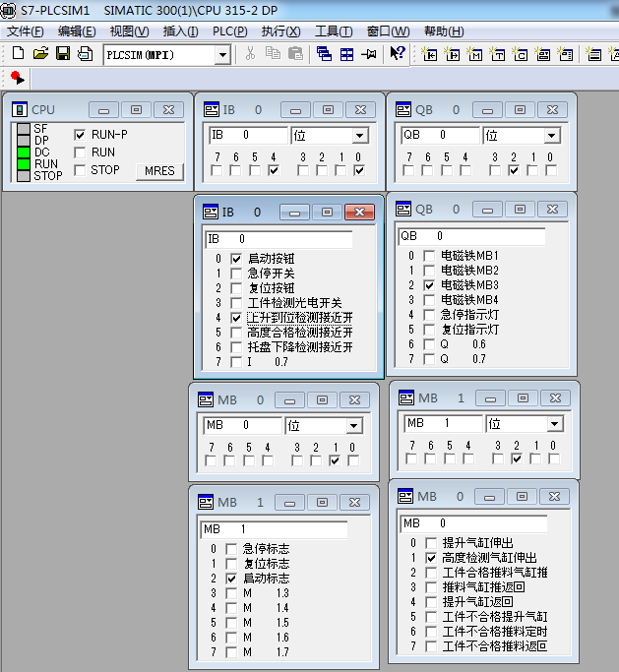
Task: Click the 工件不合格推料返回 label
Action: pos(495,646)
